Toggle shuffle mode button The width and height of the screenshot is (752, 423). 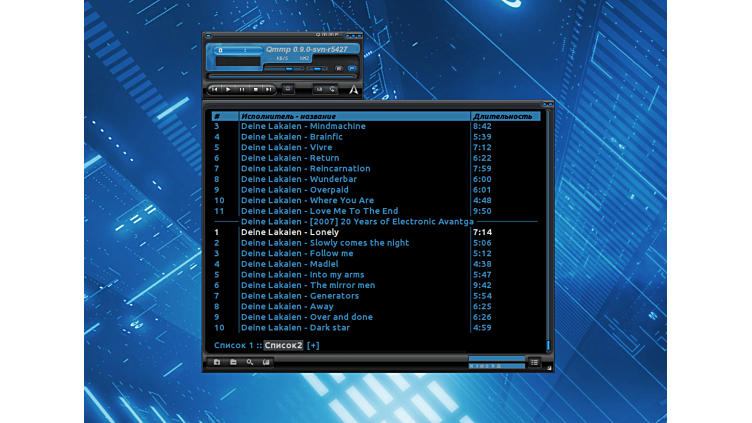319,89
